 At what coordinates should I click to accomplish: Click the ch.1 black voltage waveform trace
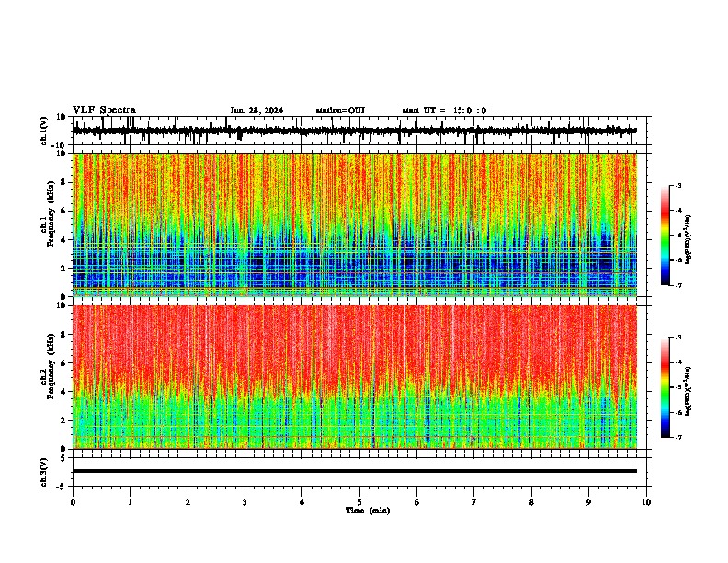(x=355, y=131)
